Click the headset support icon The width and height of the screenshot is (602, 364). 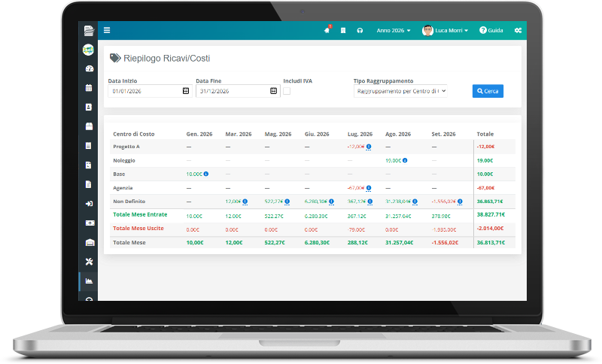pos(360,30)
